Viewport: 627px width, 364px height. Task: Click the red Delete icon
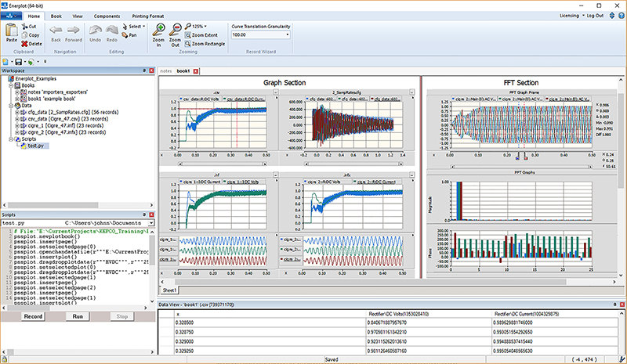(x=24, y=44)
